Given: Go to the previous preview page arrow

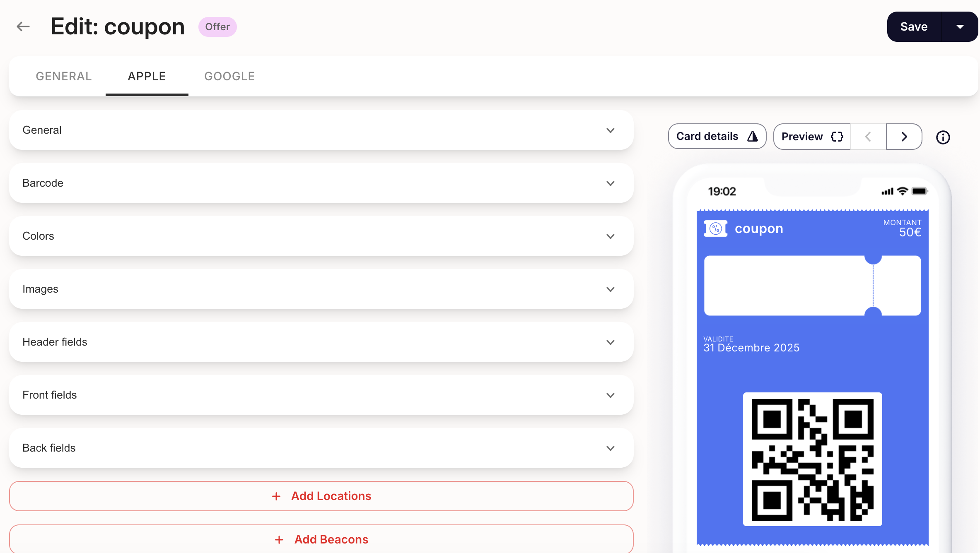Looking at the screenshot, I should tap(868, 137).
